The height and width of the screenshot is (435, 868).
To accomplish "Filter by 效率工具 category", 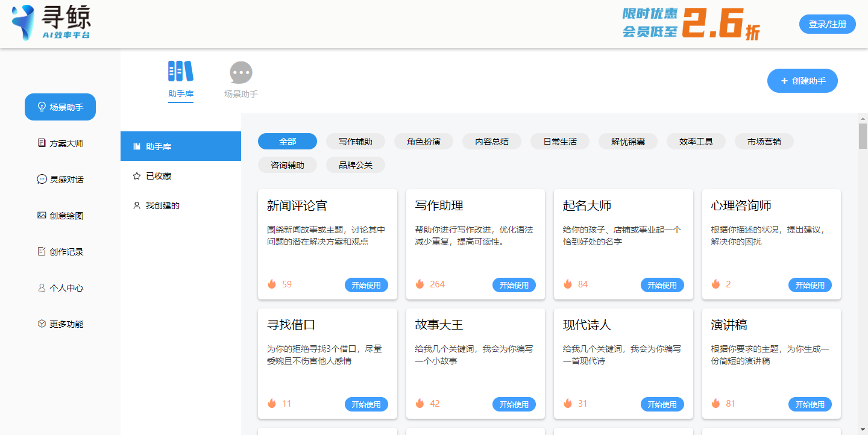I will pos(696,142).
